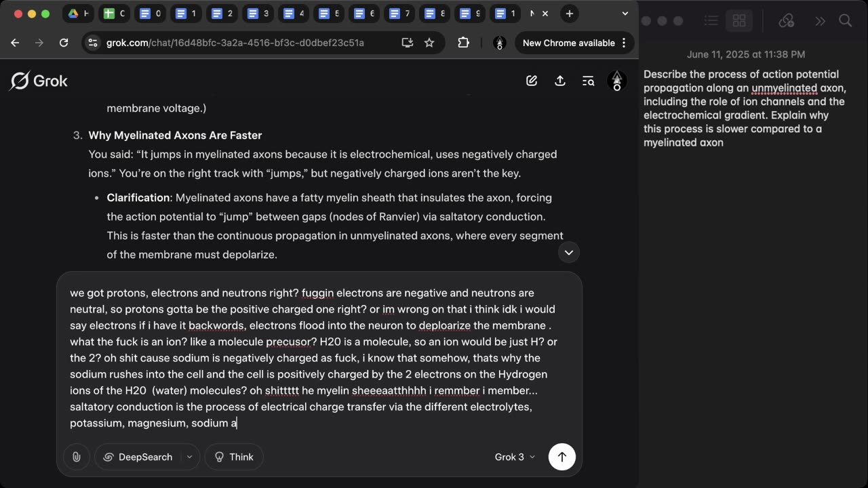Image resolution: width=868 pixels, height=488 pixels.
Task: Click the share conversation upload icon
Action: coord(560,81)
